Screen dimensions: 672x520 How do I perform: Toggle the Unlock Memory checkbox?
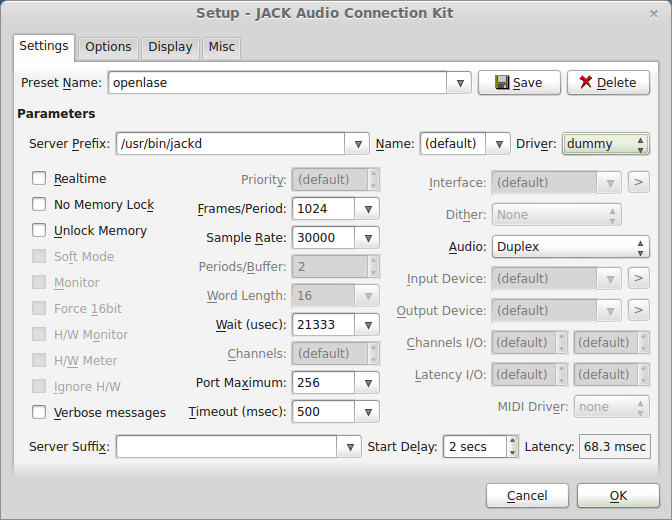pyautogui.click(x=39, y=231)
